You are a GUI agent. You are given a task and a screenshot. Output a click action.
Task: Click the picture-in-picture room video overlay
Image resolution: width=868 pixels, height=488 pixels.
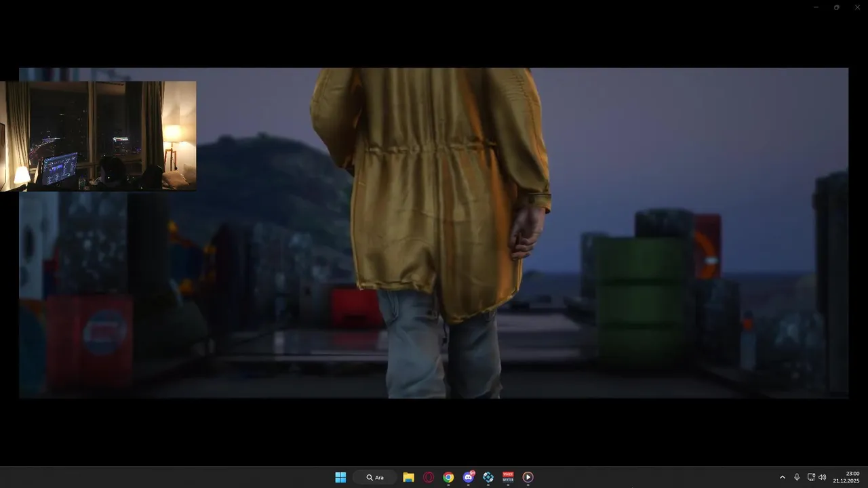[x=98, y=136]
